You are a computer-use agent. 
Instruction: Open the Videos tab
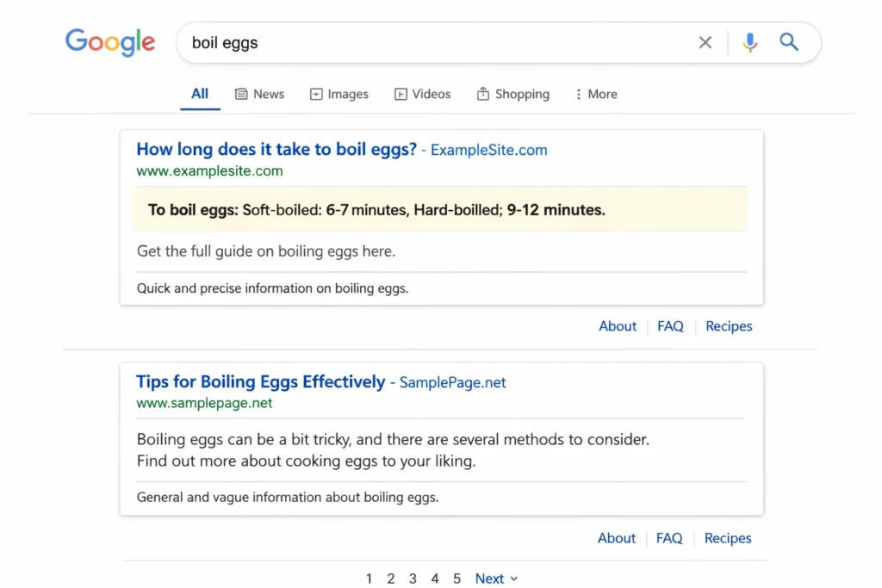coord(422,94)
